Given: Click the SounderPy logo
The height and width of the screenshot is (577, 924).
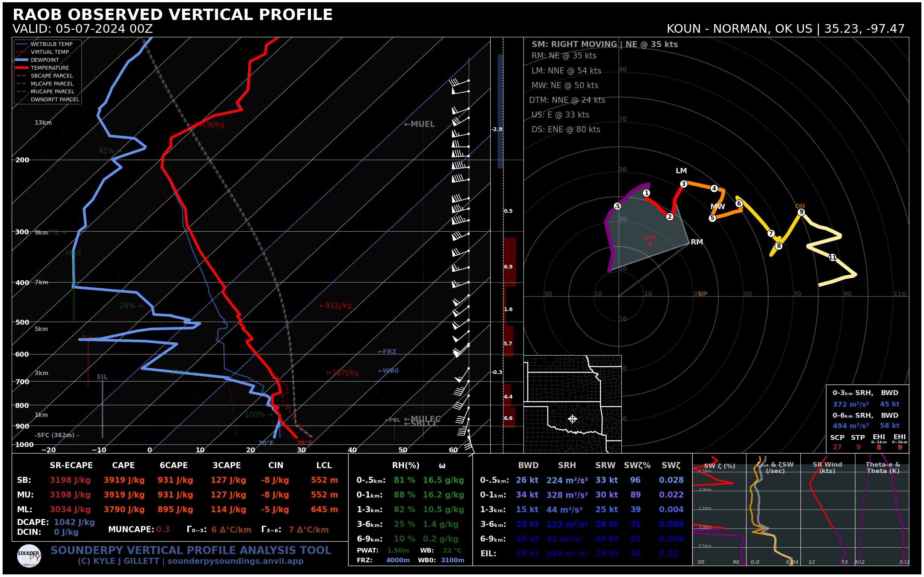Looking at the screenshot, I should tap(29, 556).
